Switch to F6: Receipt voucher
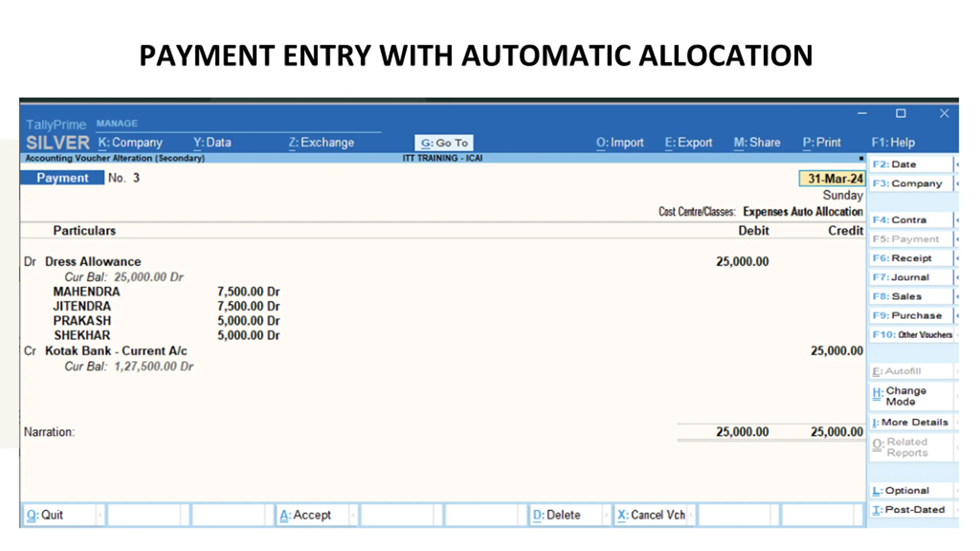 click(911, 258)
